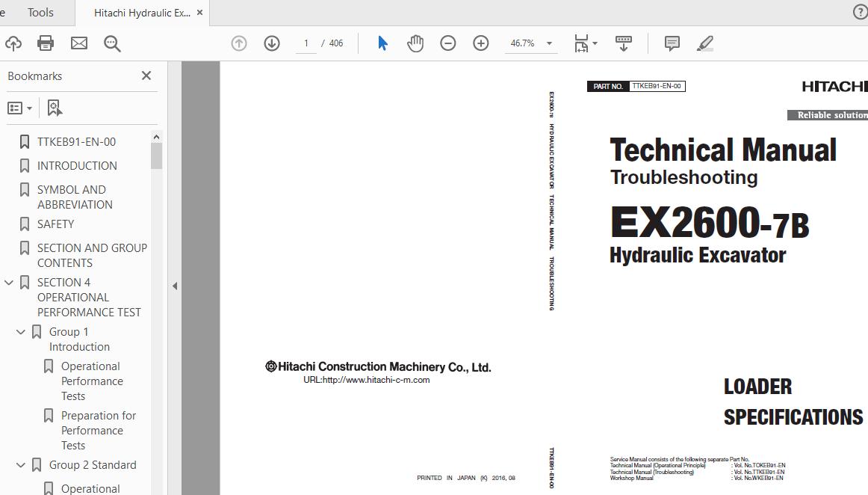868x495 pixels.
Task: Click the Hitachi URL text on page
Action: pos(367,380)
